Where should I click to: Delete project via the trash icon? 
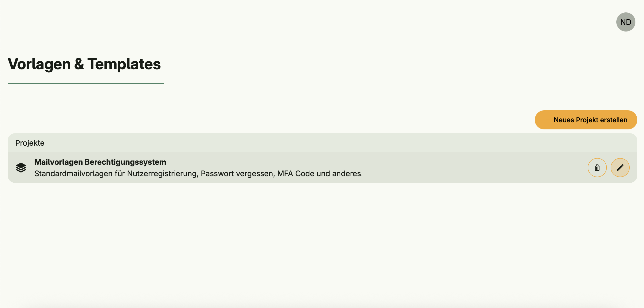coord(597,168)
